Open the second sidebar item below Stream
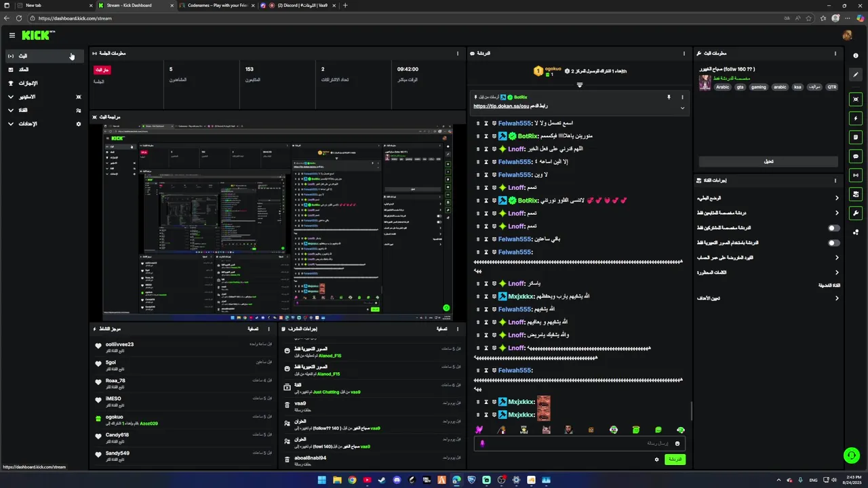868x488 pixels. point(44,70)
